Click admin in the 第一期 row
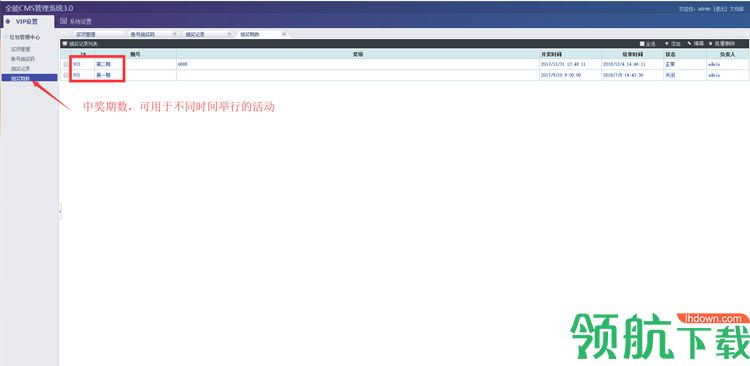750x366 pixels. pos(714,75)
